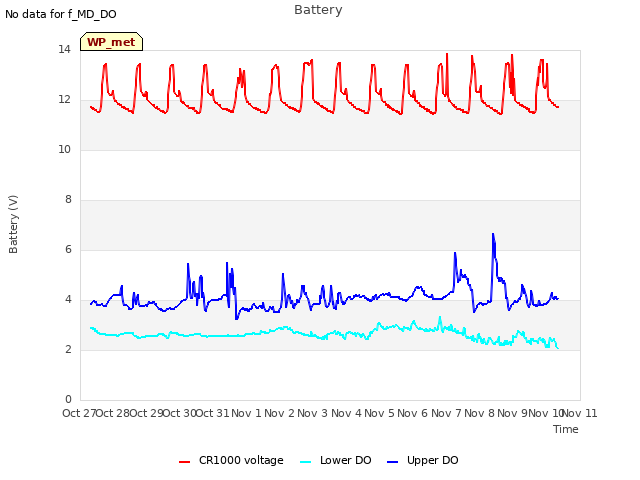This screenshot has width=640, height=480.
Task: Click the Nov 8 x-axis tick label
Action: (480, 413)
